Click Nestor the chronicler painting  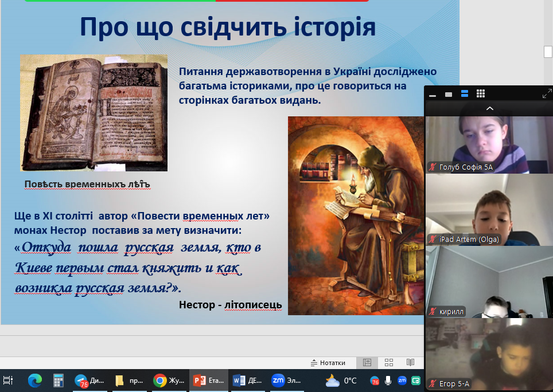[356, 215]
